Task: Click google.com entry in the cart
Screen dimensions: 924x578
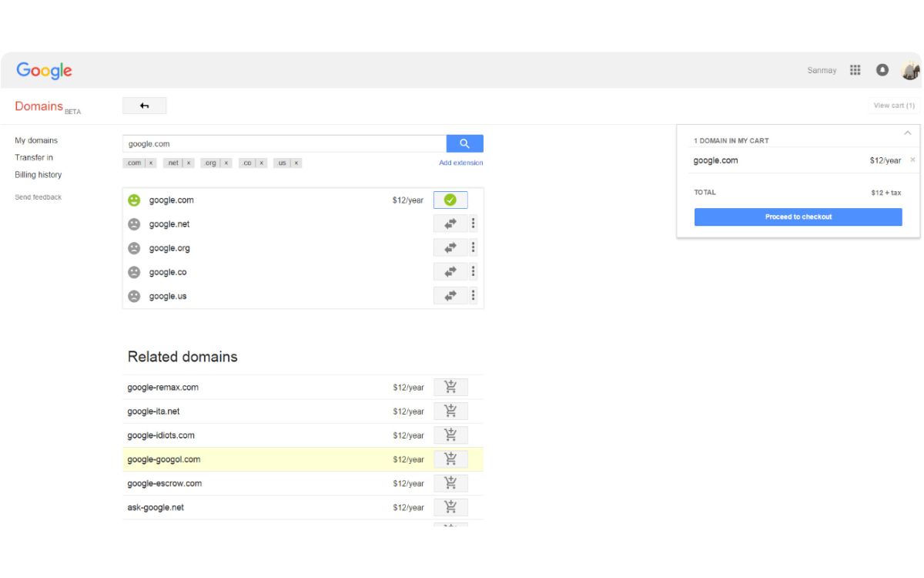Action: [715, 160]
